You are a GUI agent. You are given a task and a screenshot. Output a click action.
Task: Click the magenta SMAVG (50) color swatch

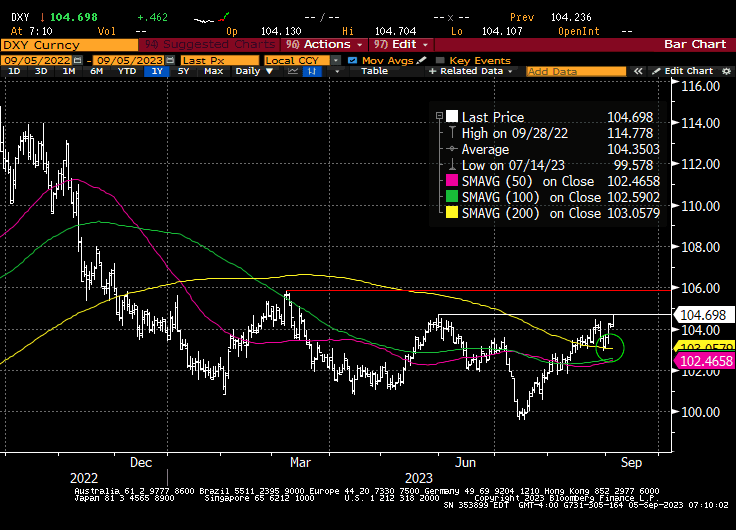point(452,181)
